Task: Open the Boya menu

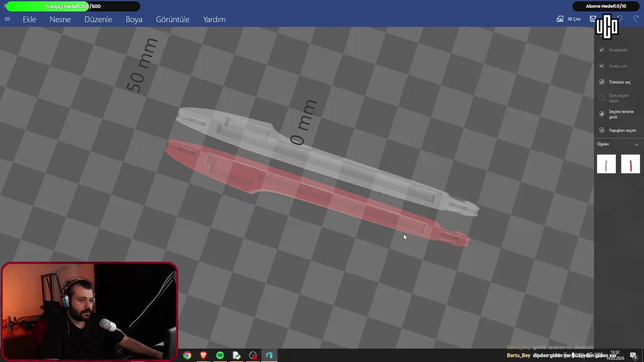Action: coord(134,20)
